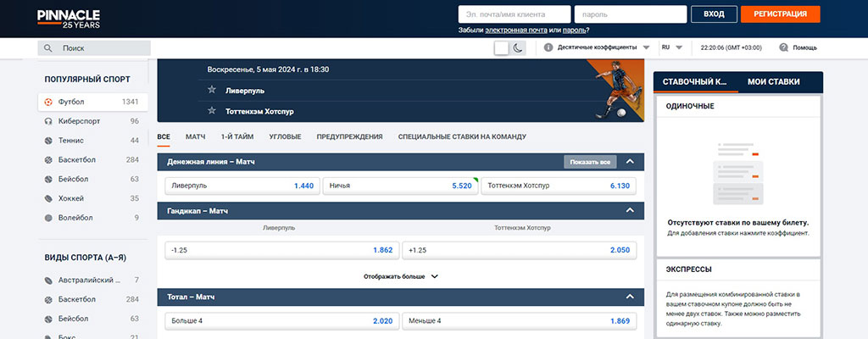Open the Десятичные коэффициенты dropdown
Screen dimensions: 868x339
pyautogui.click(x=604, y=47)
